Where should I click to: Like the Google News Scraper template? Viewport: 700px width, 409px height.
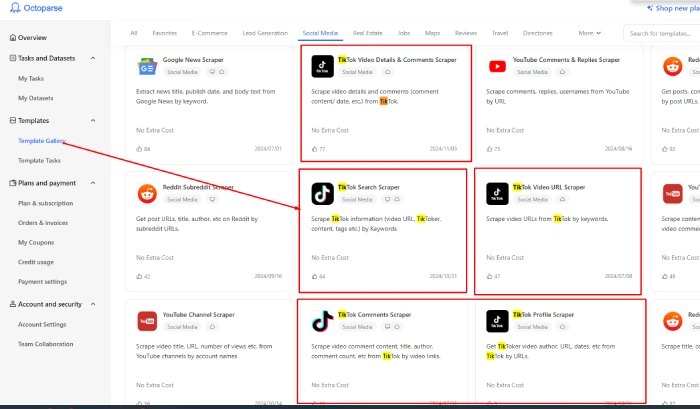(x=139, y=149)
